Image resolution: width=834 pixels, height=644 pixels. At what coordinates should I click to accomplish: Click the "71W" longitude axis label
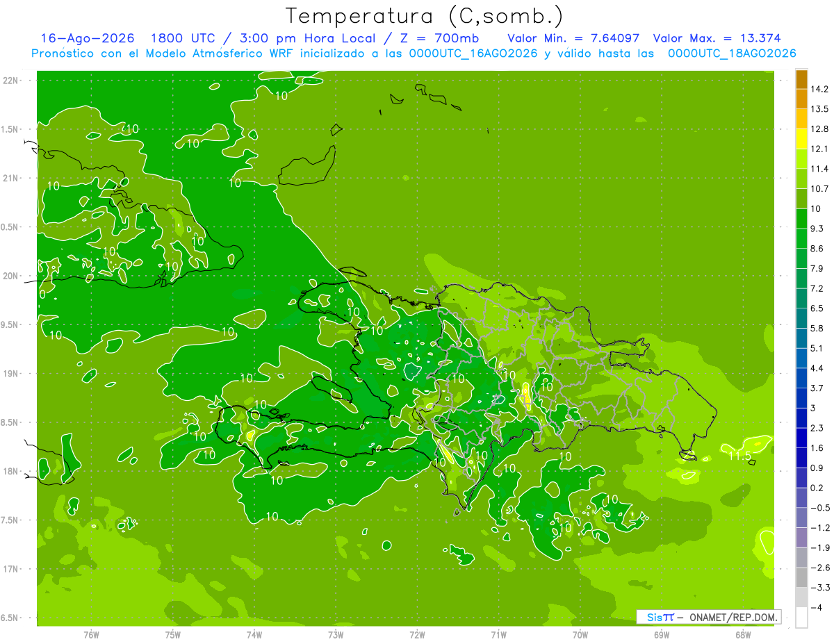(x=498, y=634)
